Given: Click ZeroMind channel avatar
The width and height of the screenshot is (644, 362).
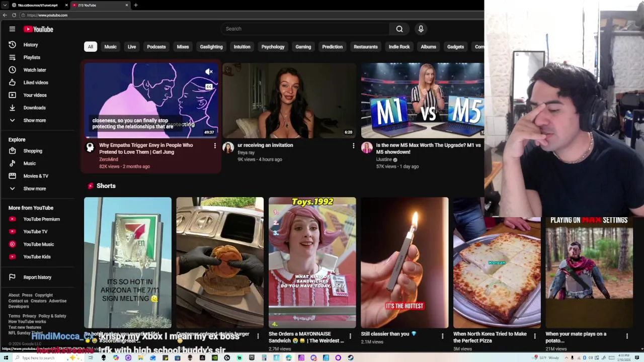Looking at the screenshot, I should (x=90, y=147).
